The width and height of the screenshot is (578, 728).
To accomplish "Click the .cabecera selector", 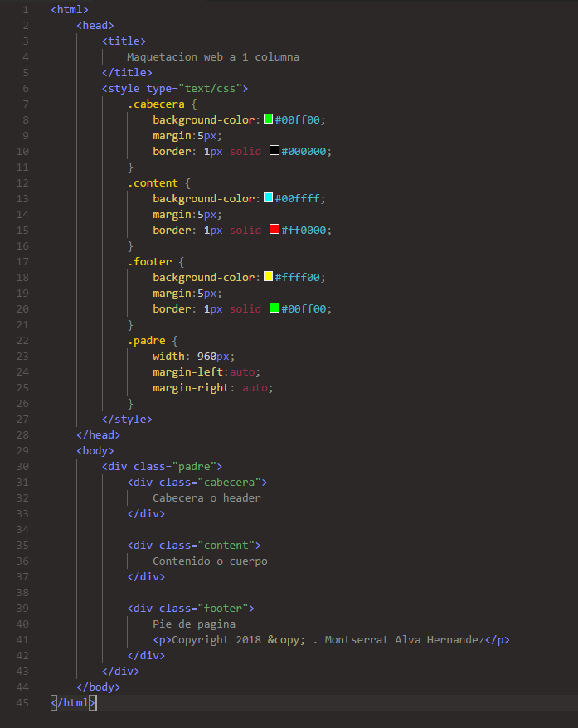I will (156, 104).
